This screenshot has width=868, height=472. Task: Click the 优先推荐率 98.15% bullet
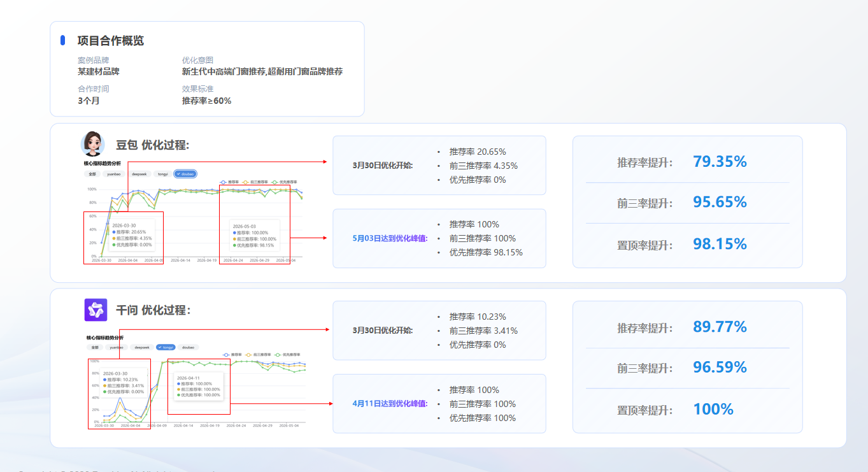coord(486,252)
